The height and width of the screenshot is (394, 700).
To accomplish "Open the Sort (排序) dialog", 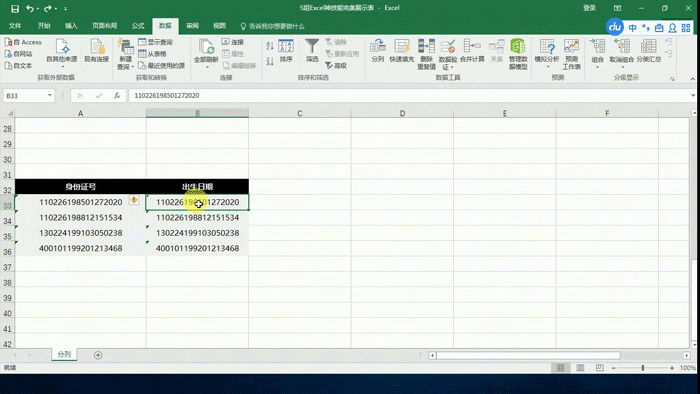I will point(286,50).
